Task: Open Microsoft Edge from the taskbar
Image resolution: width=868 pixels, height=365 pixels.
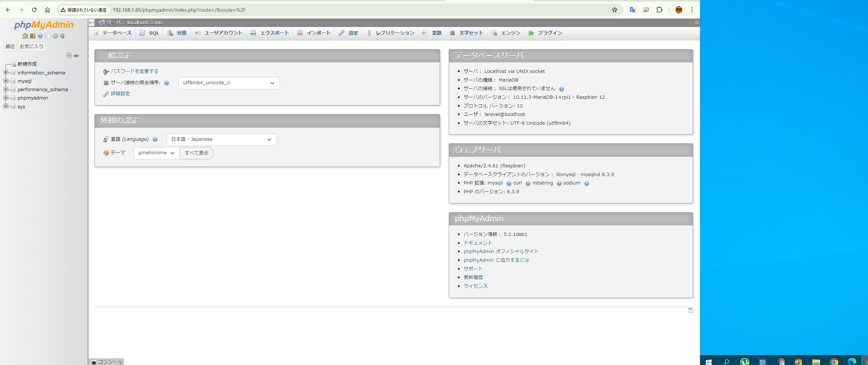Action: [852, 362]
